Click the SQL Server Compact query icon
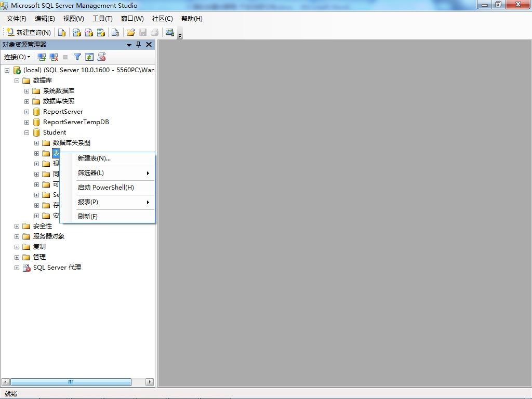This screenshot has height=399, width=532. click(115, 32)
